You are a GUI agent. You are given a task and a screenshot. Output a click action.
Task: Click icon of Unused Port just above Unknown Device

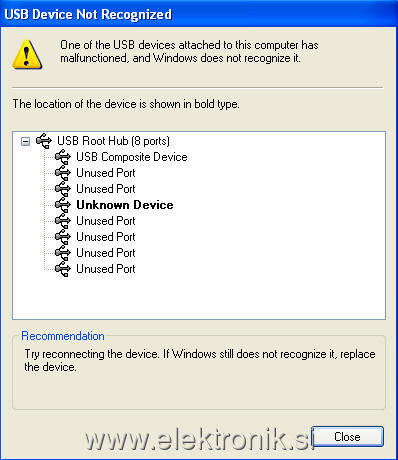63,189
